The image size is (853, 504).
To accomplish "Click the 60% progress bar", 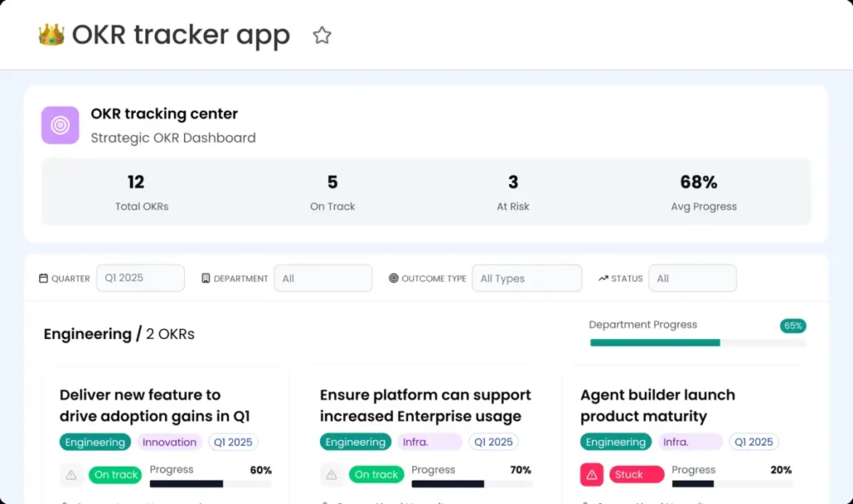I will click(x=211, y=484).
